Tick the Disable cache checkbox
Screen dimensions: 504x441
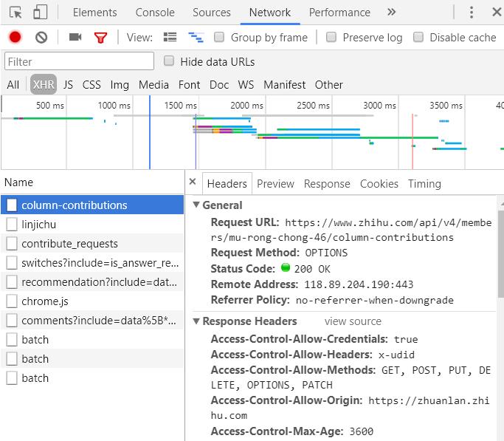[418, 37]
